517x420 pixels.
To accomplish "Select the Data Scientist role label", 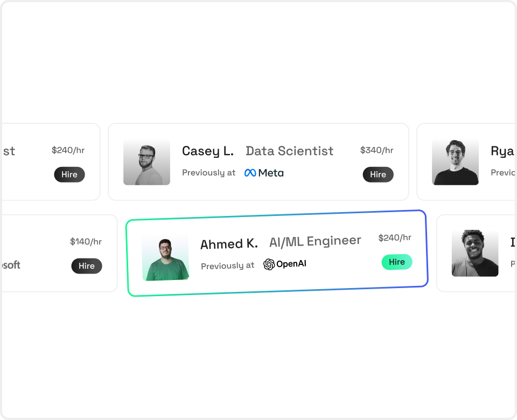I will pyautogui.click(x=289, y=151).
